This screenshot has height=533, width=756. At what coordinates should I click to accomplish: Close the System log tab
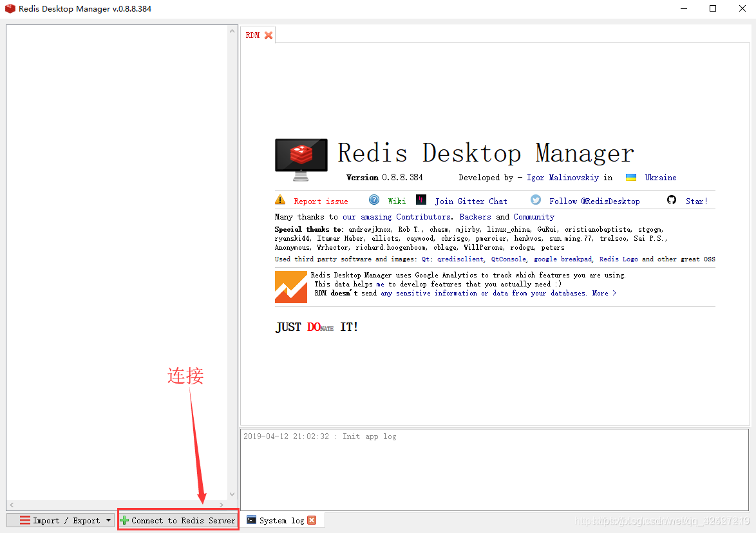pos(312,520)
